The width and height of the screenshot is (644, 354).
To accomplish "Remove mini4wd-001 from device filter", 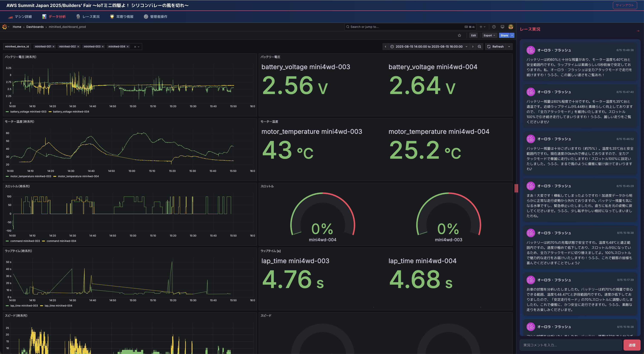I will click(53, 47).
